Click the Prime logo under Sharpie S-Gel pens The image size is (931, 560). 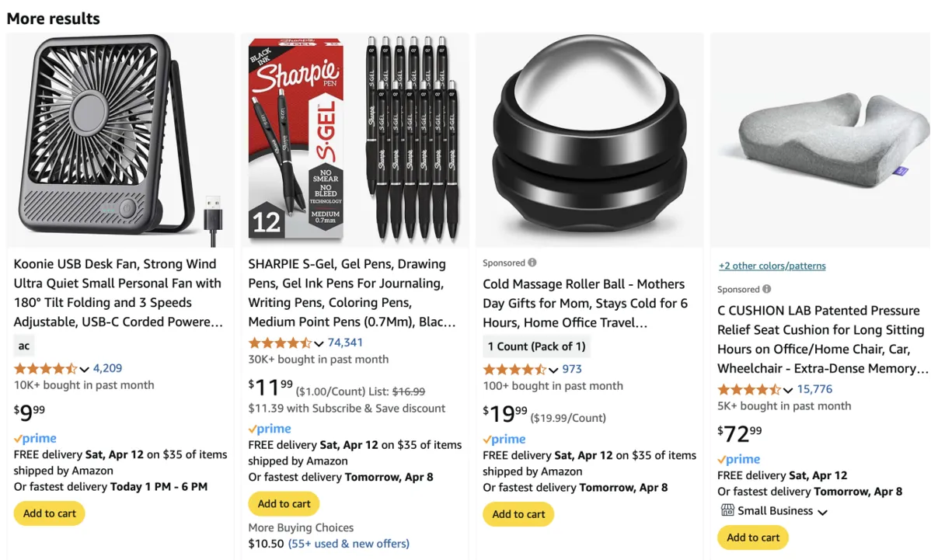click(270, 429)
